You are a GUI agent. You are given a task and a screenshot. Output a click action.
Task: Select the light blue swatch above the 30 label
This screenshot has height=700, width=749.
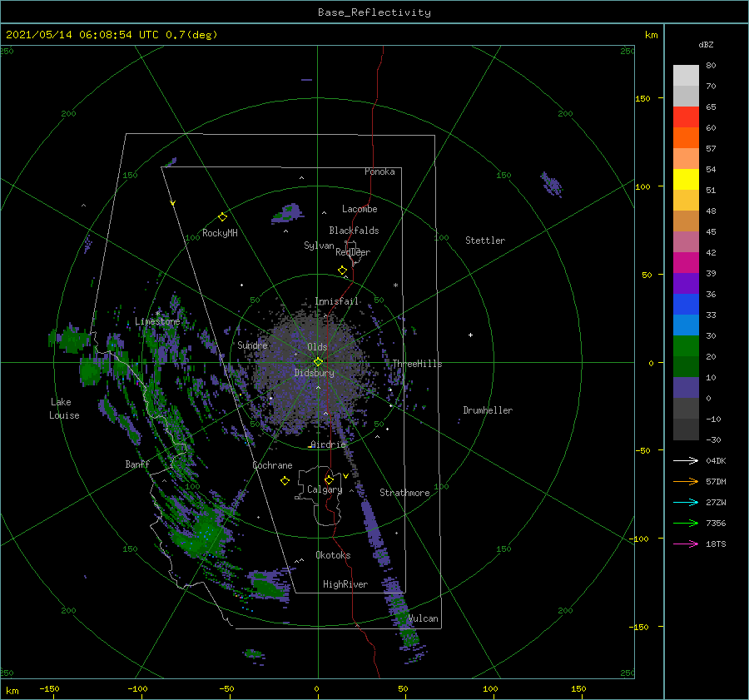[686, 325]
